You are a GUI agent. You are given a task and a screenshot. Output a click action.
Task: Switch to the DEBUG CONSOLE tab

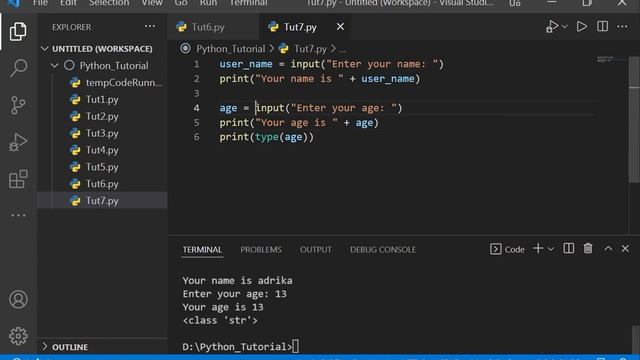tap(383, 249)
